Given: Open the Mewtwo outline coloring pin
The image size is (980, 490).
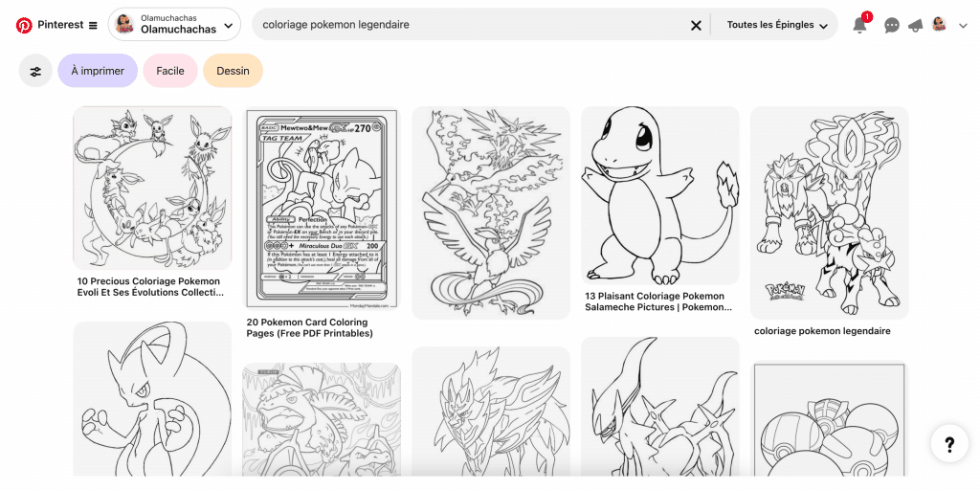Looking at the screenshot, I should pyautogui.click(x=152, y=399).
